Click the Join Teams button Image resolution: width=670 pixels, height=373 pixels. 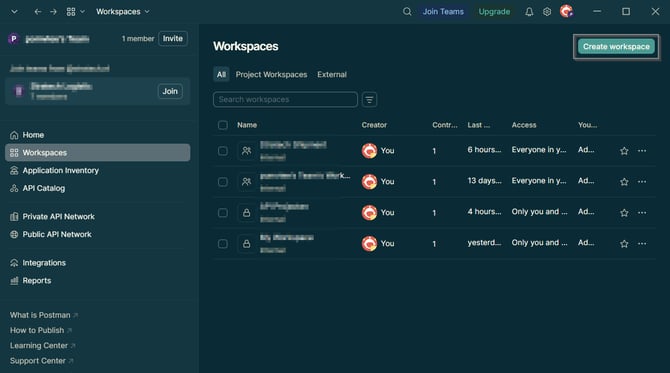coord(443,12)
